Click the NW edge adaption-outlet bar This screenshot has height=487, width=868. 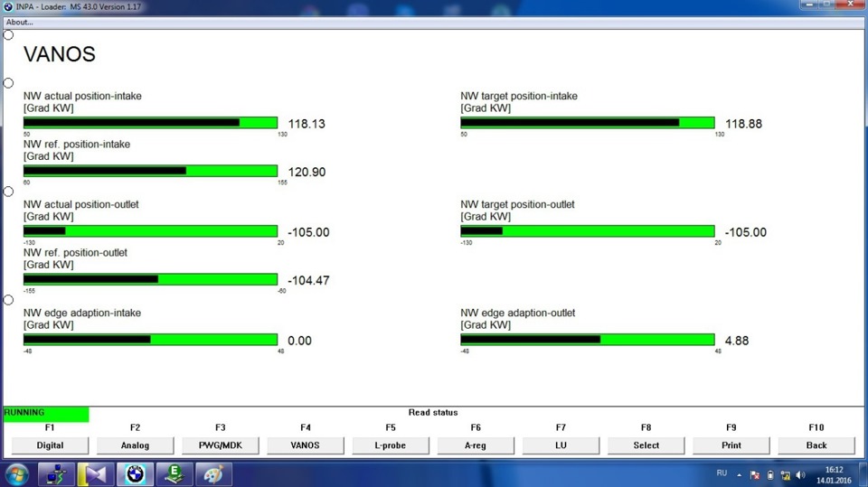coord(588,340)
